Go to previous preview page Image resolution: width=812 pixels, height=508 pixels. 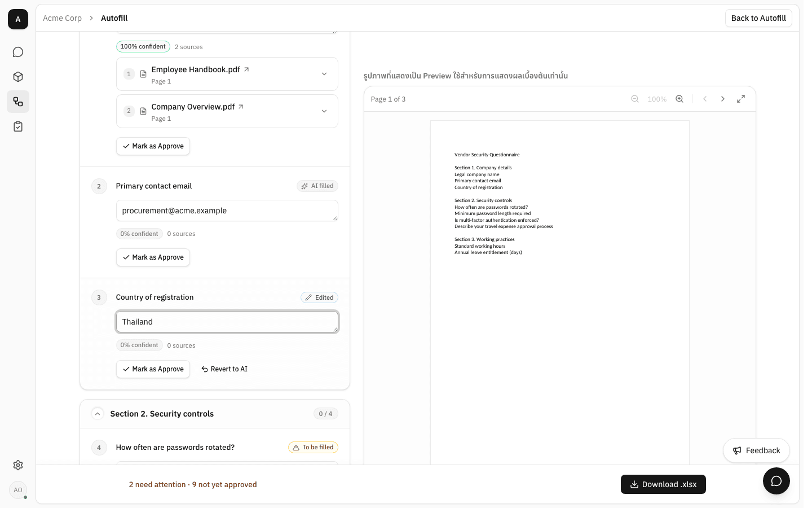705,99
